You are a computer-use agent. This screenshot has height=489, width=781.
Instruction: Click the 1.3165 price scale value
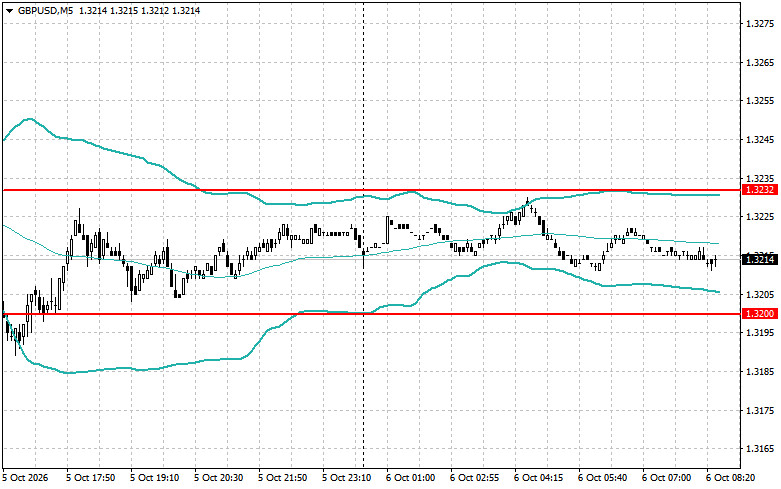[761, 449]
